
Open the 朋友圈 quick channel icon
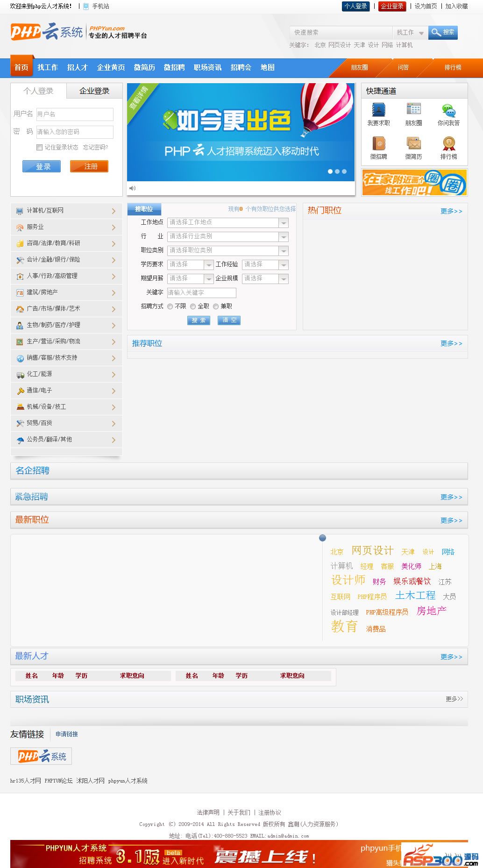pyautogui.click(x=413, y=110)
